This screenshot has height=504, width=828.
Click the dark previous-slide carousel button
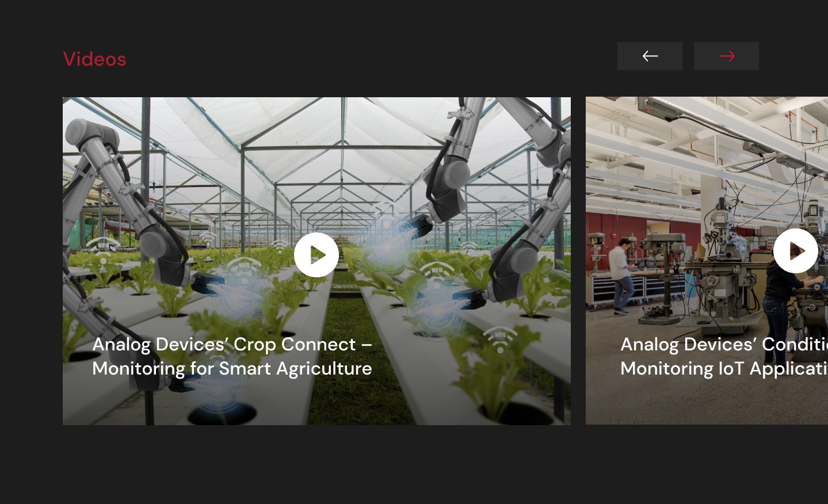[x=650, y=56]
